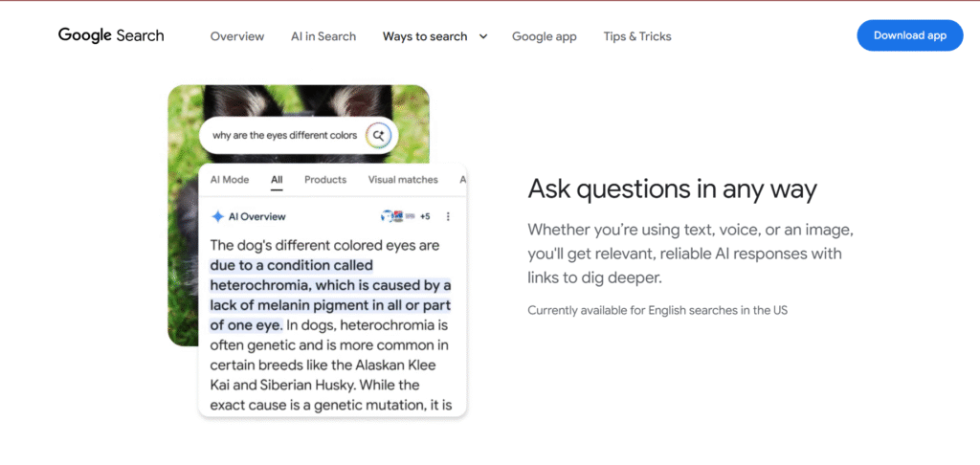Open the Visual matches tab
The width and height of the screenshot is (980, 465).
(x=403, y=179)
